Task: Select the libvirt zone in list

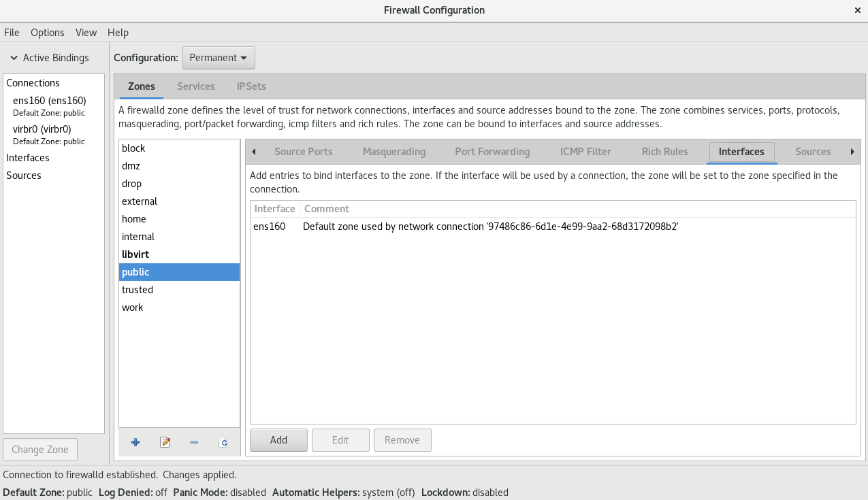Action: pos(179,254)
